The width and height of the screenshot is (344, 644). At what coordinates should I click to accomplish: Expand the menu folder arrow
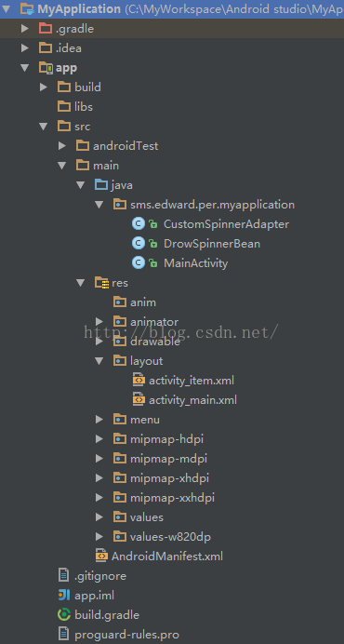[99, 420]
